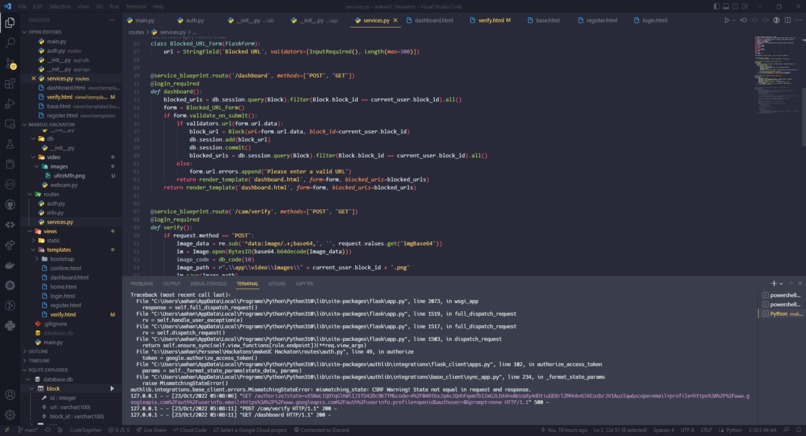This screenshot has width=806, height=436.
Task: Open the Output panel tab
Action: (x=172, y=284)
